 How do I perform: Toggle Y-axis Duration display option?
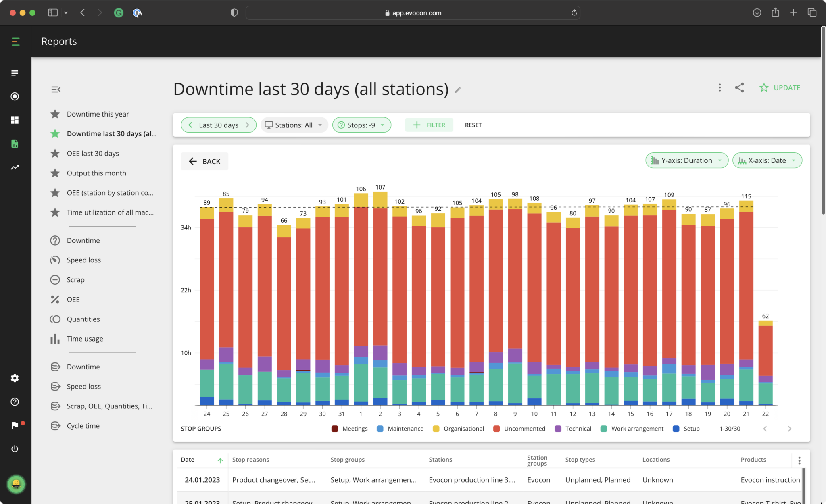(x=686, y=160)
